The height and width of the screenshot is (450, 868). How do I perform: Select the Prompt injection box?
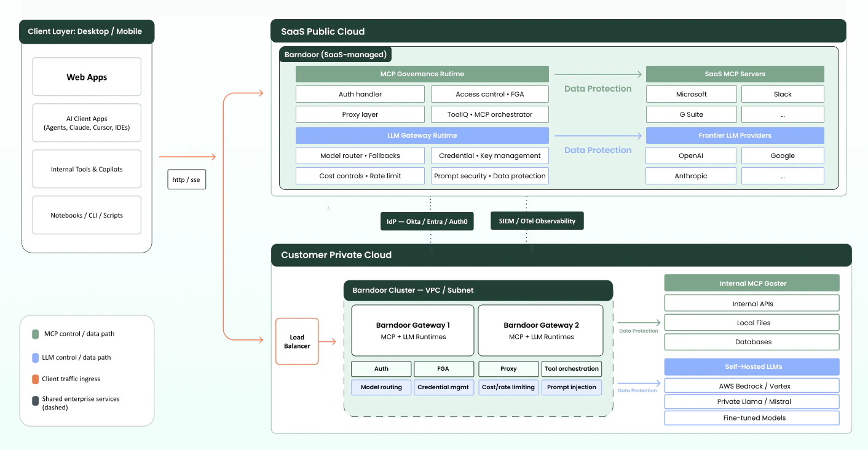pyautogui.click(x=572, y=387)
